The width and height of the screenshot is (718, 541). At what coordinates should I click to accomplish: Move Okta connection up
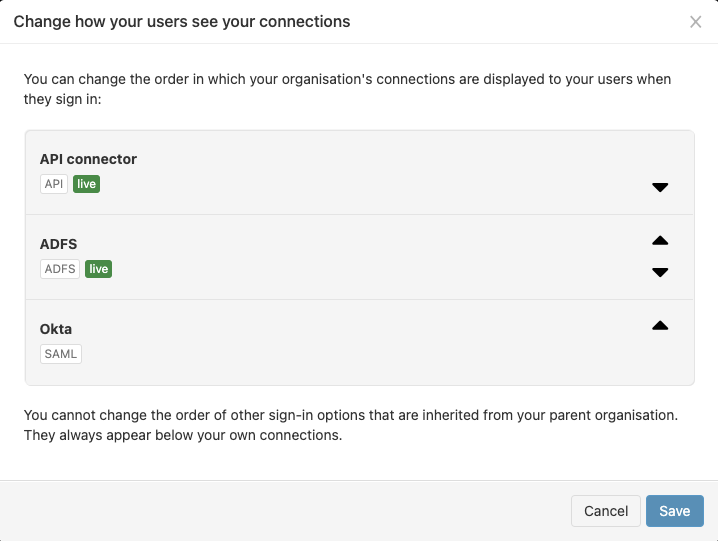point(660,326)
